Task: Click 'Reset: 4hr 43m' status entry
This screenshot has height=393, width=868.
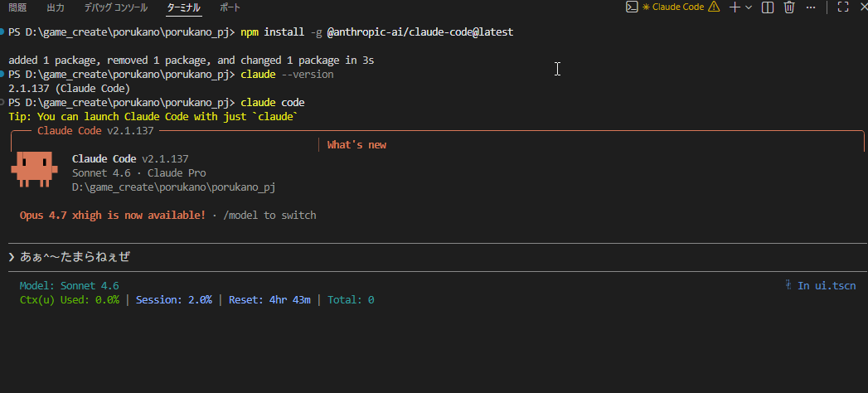Action: pos(269,300)
